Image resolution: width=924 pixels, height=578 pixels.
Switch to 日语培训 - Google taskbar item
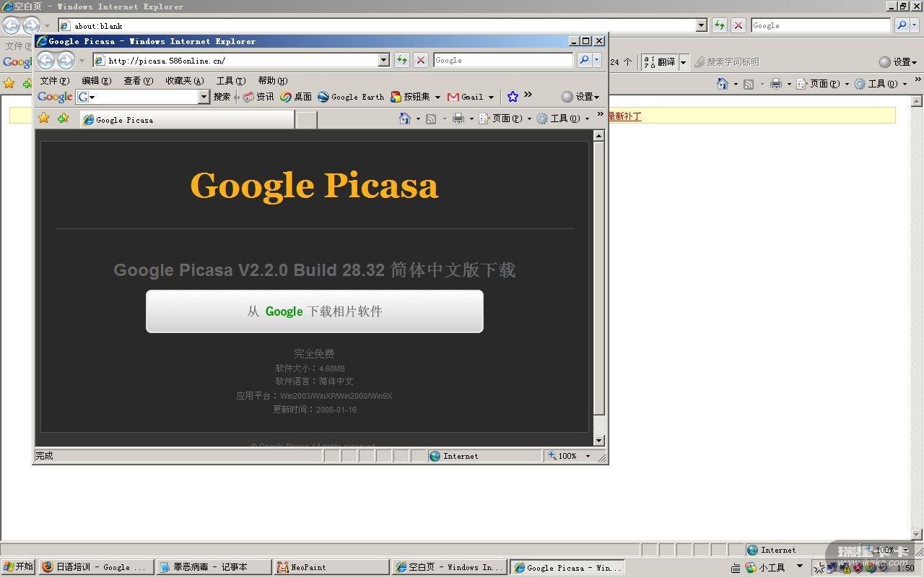96,567
